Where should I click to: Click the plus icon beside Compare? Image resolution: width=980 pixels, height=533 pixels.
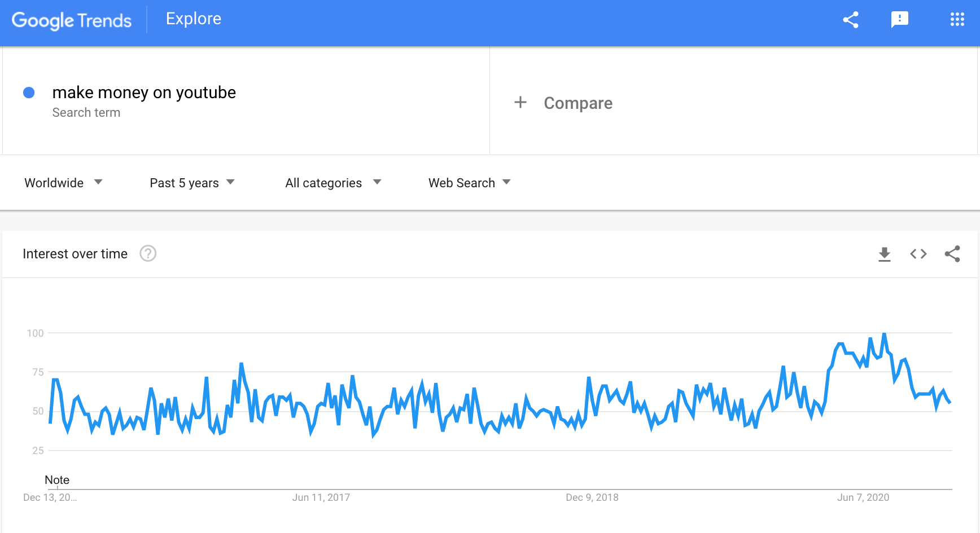520,103
